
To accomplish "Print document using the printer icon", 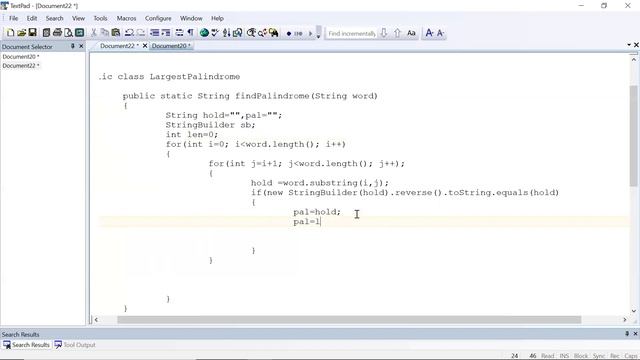I will tap(58, 33).
